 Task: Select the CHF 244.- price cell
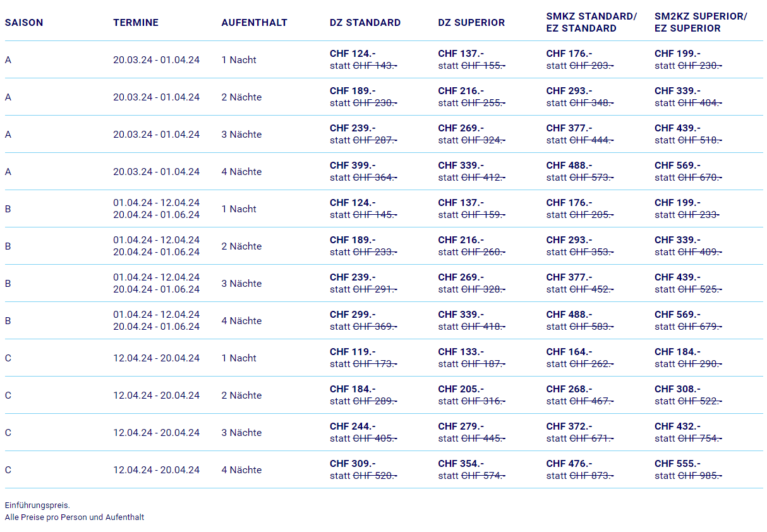click(x=353, y=426)
